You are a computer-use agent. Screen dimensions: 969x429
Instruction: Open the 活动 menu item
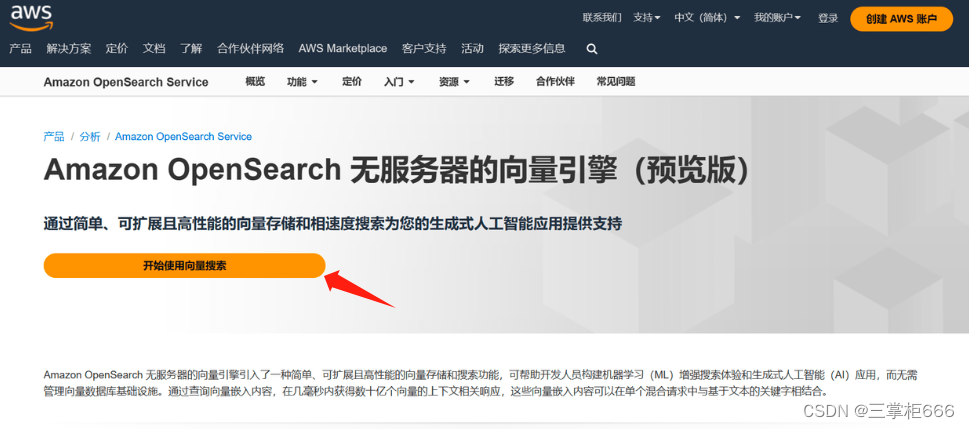click(x=472, y=48)
